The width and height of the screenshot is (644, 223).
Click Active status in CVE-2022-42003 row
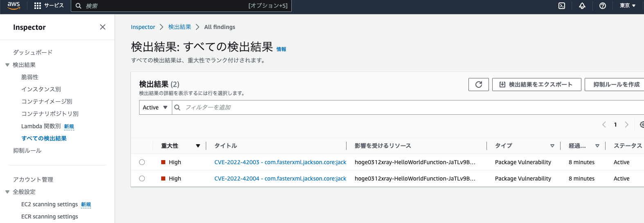coord(621,162)
